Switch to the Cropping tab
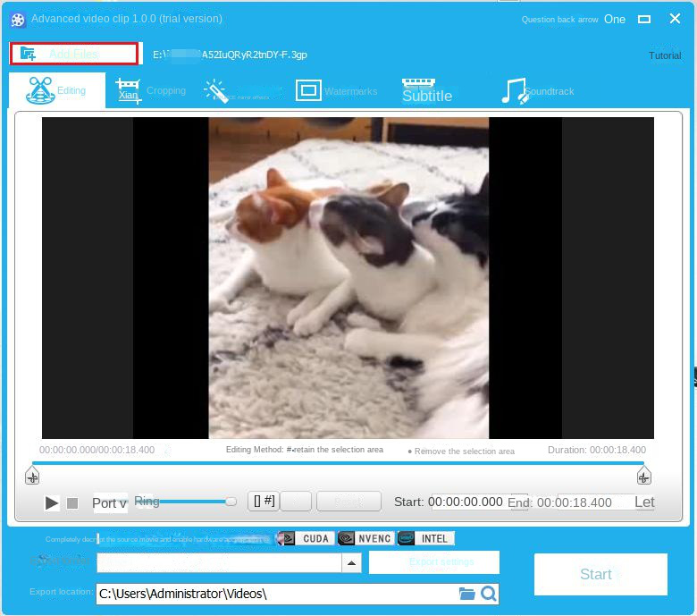Screen dimensions: 697x616 click(150, 91)
